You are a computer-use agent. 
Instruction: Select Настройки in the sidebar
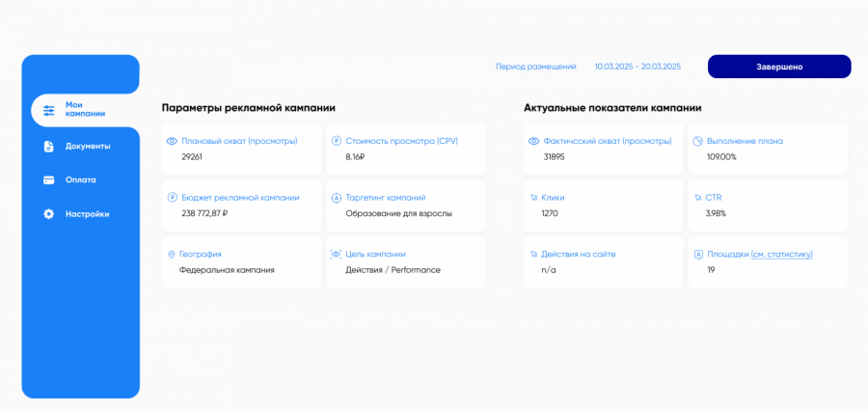87,213
